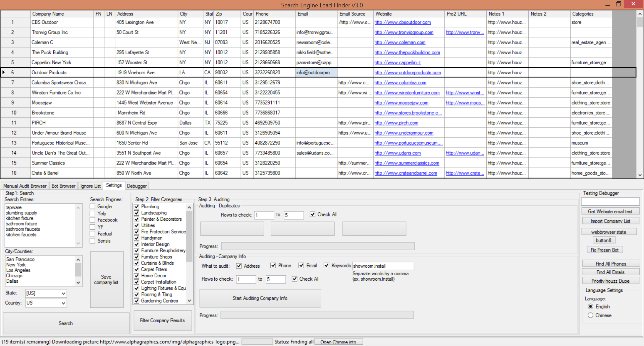Click Find All Emails button

[611, 272]
